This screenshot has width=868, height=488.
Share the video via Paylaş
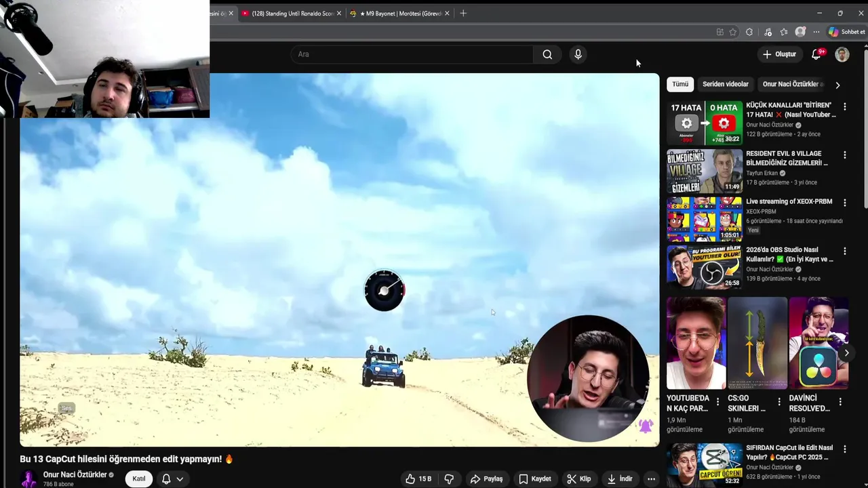[x=486, y=479]
